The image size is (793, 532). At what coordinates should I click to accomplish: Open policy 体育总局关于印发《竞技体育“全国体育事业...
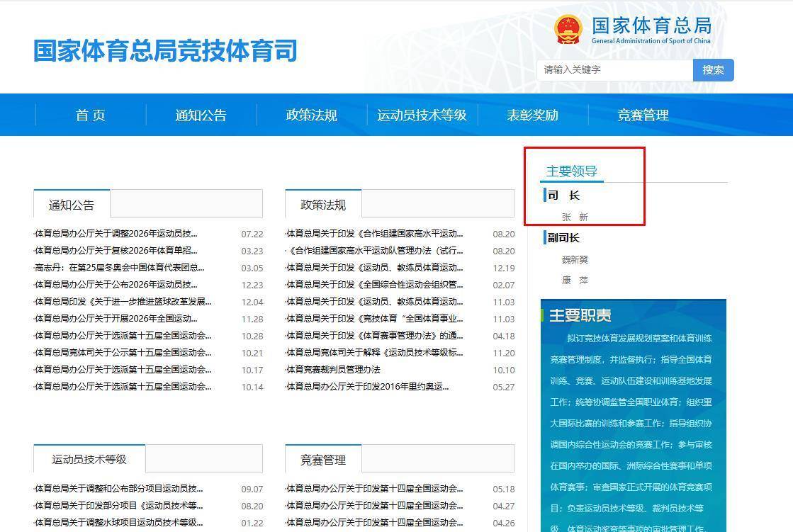pyautogui.click(x=374, y=319)
